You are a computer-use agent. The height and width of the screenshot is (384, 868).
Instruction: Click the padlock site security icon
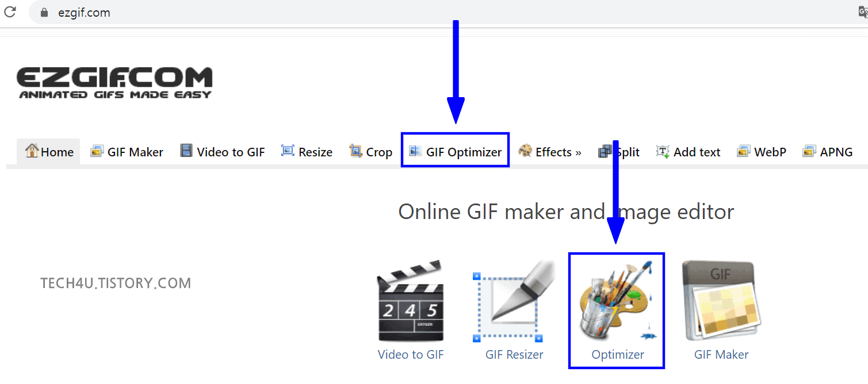click(44, 12)
